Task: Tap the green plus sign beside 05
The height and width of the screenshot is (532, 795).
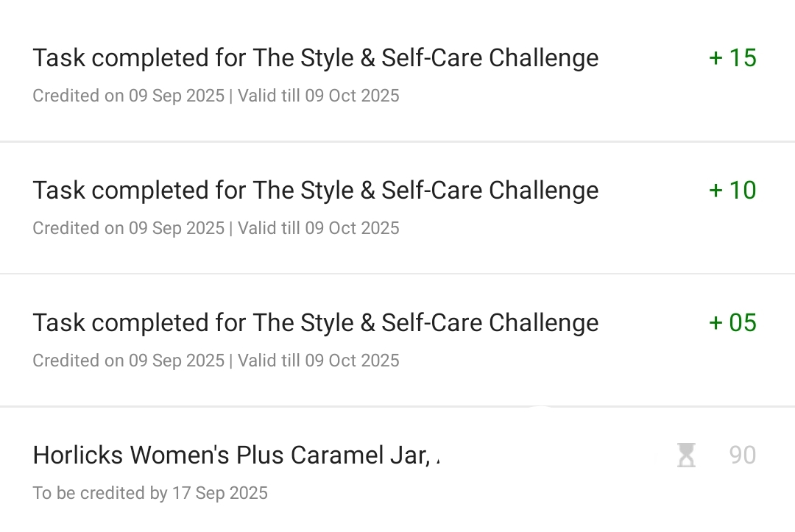Action: (715, 323)
